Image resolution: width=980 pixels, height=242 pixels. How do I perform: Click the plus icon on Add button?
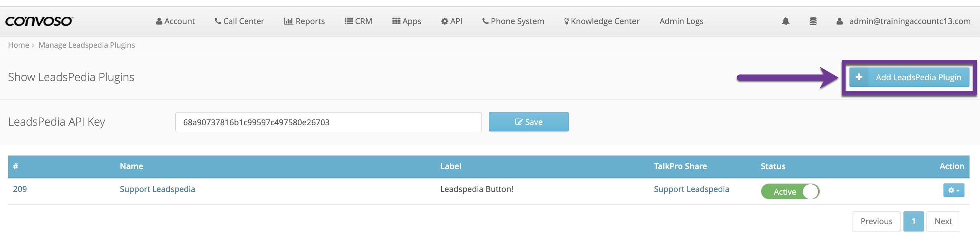click(859, 77)
